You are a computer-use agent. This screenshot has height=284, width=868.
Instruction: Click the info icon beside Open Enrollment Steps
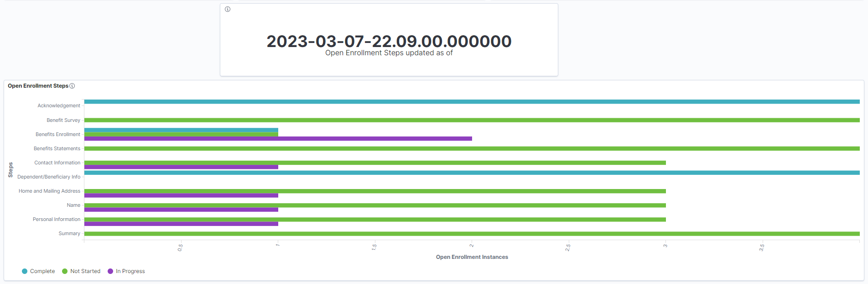pyautogui.click(x=72, y=86)
